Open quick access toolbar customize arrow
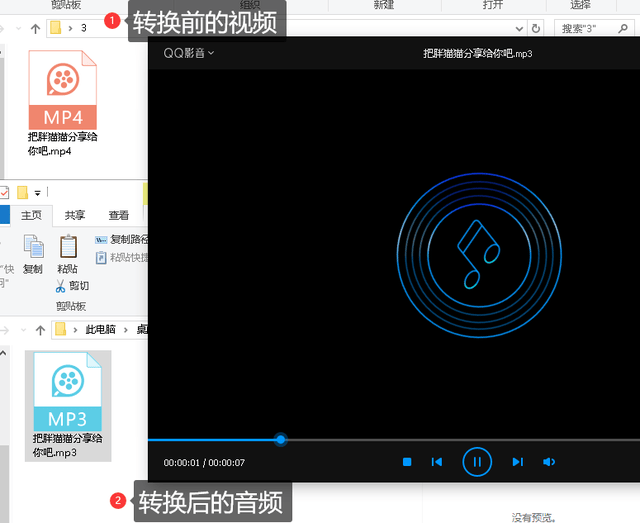This screenshot has height=523, width=640. (38, 193)
